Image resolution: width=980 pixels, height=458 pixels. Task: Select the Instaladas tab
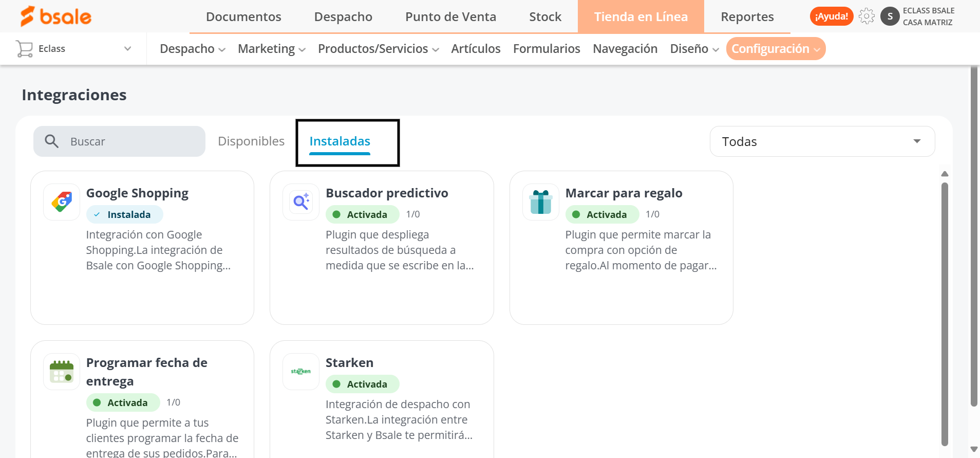(340, 141)
